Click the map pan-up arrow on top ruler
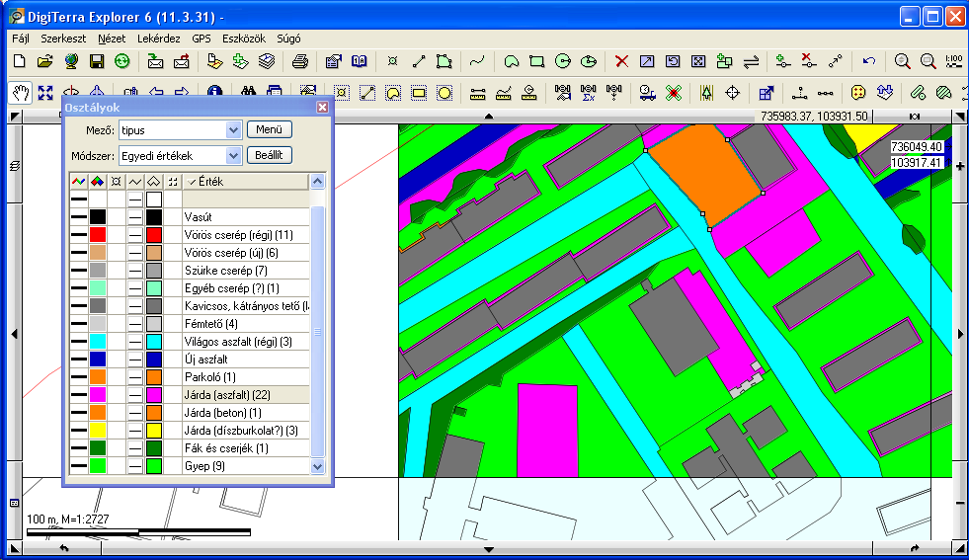 pos(489,116)
